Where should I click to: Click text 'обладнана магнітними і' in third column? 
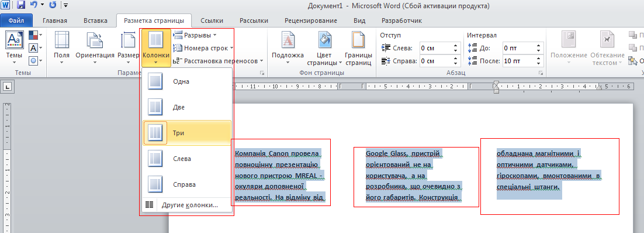coord(538,153)
